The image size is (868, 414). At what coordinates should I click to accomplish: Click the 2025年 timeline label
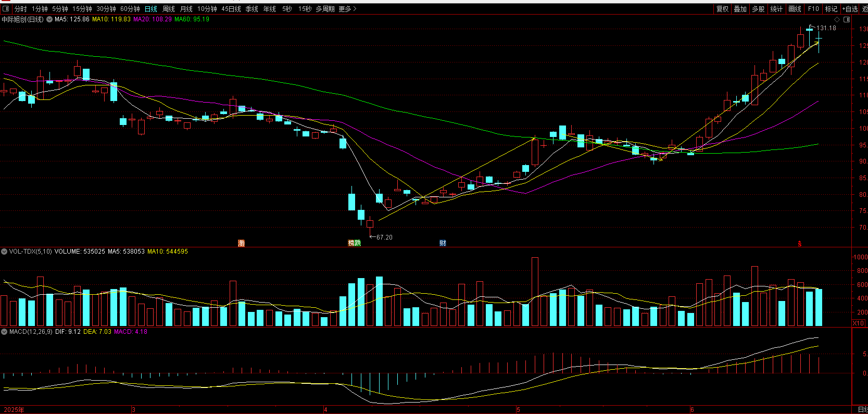tap(14, 410)
